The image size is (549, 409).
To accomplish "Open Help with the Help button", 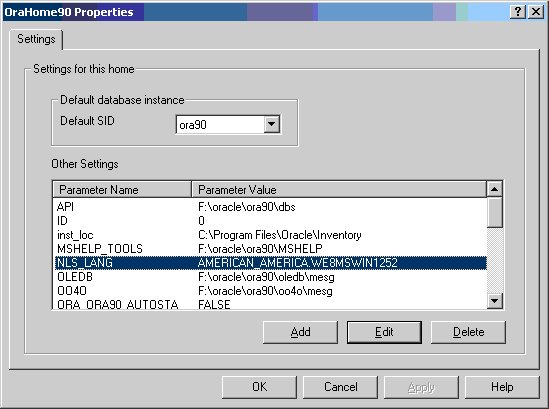I will pos(502,387).
